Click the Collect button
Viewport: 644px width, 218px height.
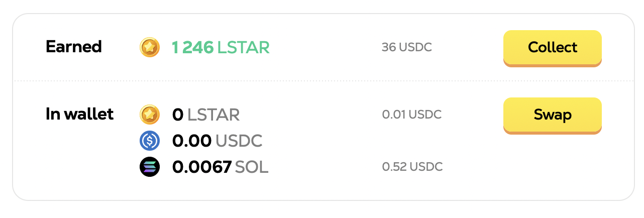click(x=552, y=48)
